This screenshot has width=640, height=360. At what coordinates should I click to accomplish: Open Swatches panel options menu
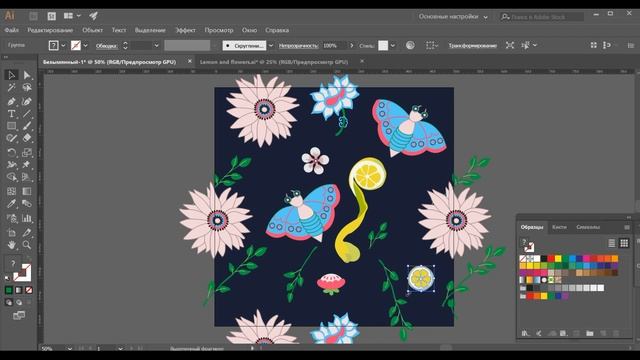[x=627, y=227]
